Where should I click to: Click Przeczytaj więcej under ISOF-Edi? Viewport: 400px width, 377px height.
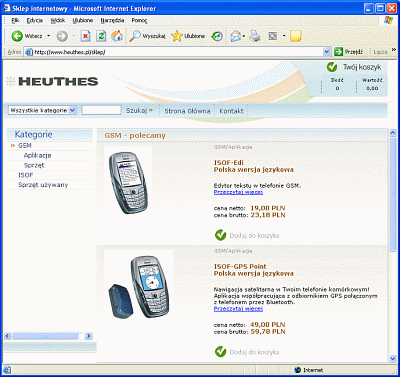click(x=238, y=192)
